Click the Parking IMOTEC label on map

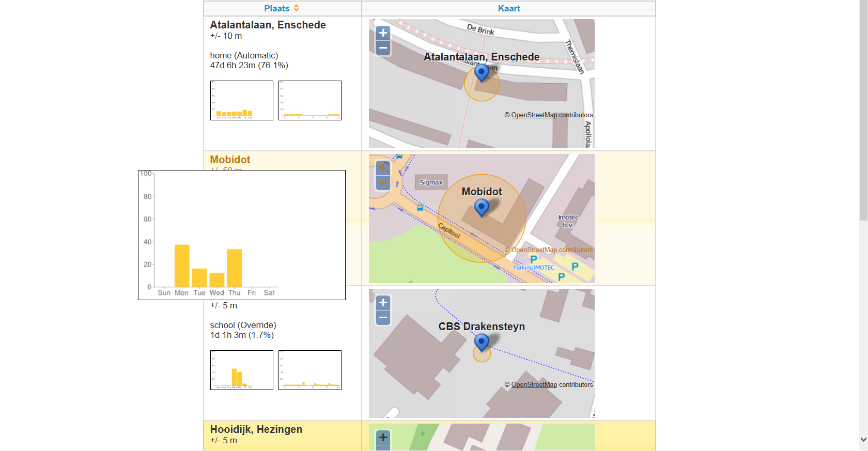(x=534, y=268)
